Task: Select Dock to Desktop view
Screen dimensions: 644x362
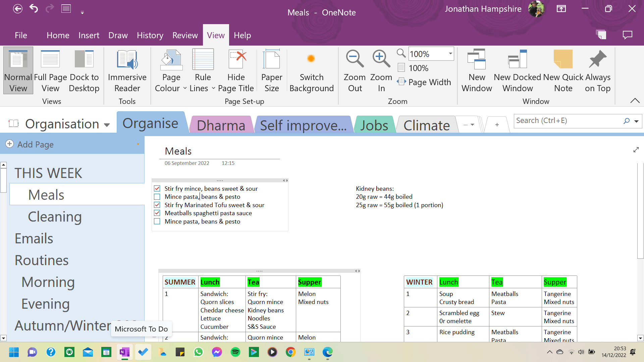Action: point(84,70)
